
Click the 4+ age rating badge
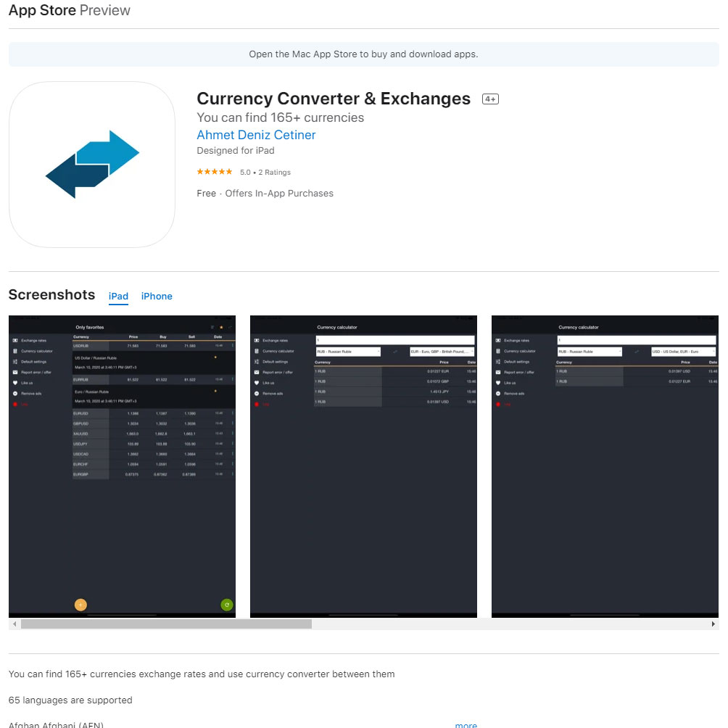click(x=490, y=99)
